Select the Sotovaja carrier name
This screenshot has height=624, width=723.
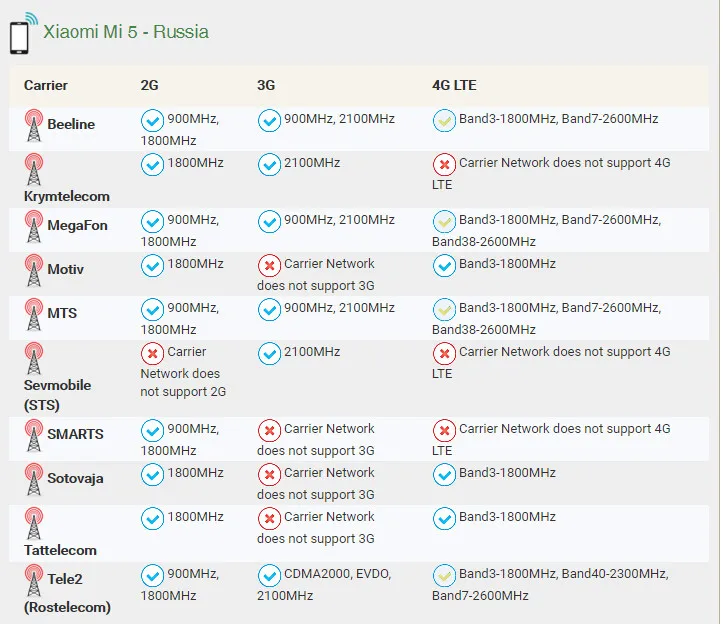tap(75, 479)
